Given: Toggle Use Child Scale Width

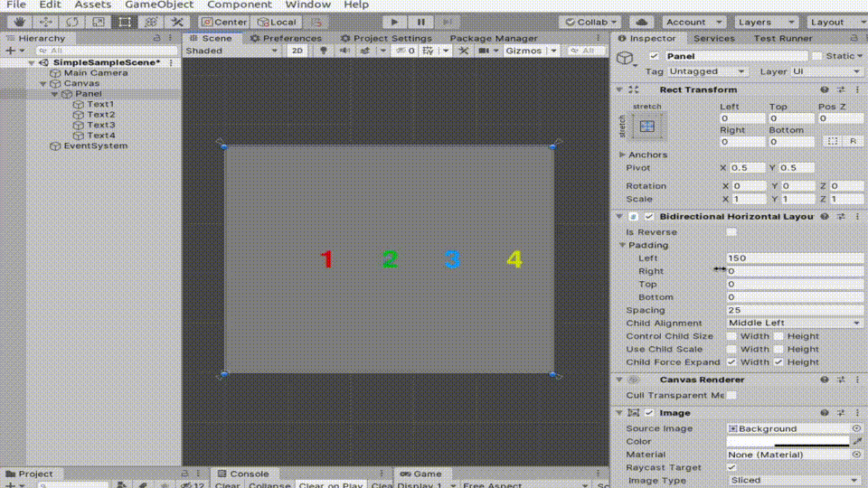Looking at the screenshot, I should click(731, 349).
